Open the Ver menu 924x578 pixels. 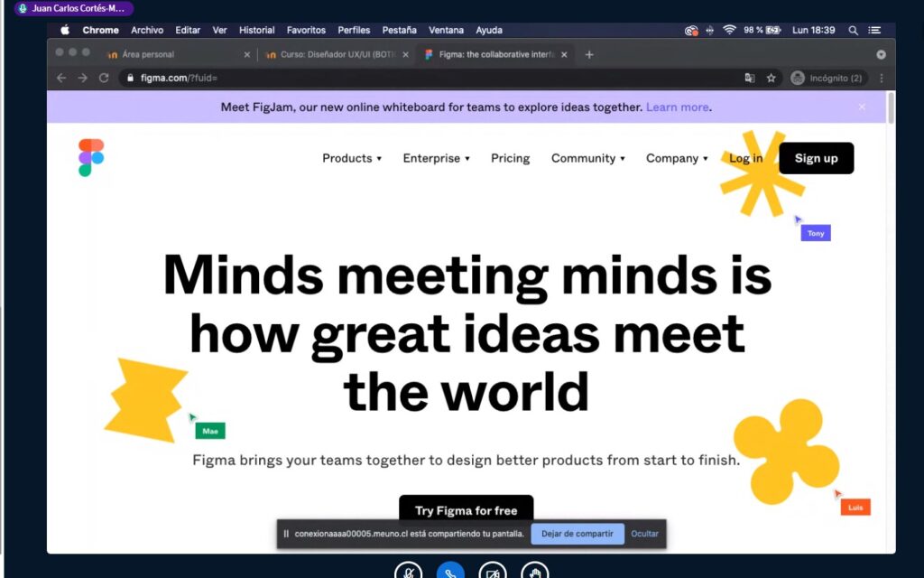tap(220, 30)
